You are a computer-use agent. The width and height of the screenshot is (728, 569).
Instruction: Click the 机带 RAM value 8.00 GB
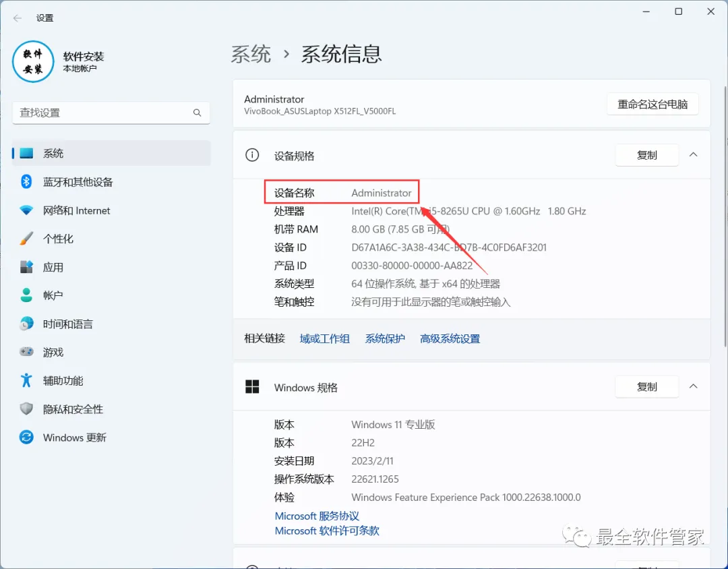[400, 229]
